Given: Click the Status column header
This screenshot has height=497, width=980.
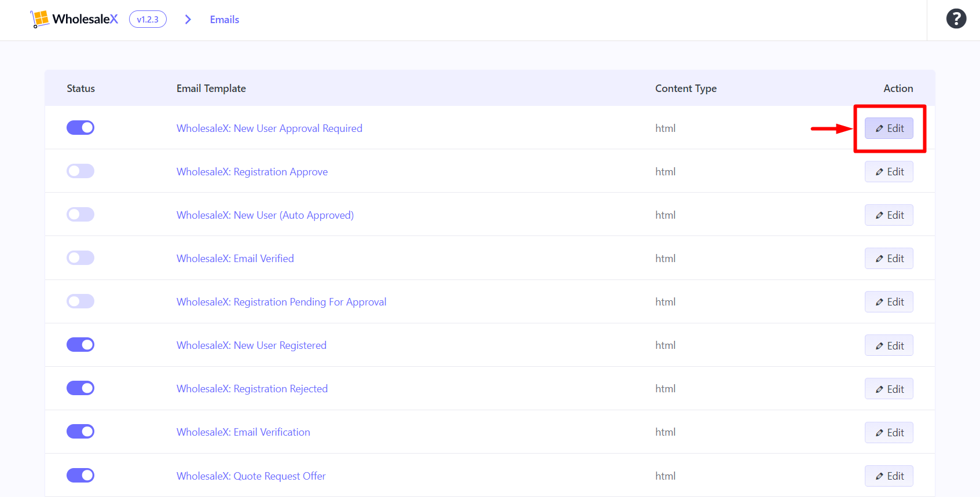Looking at the screenshot, I should pos(80,89).
